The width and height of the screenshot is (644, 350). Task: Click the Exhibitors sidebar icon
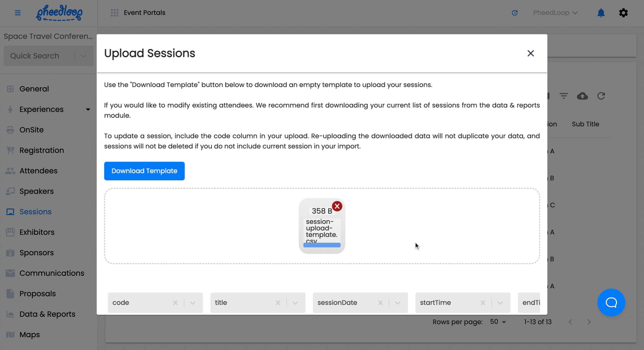pos(10,232)
